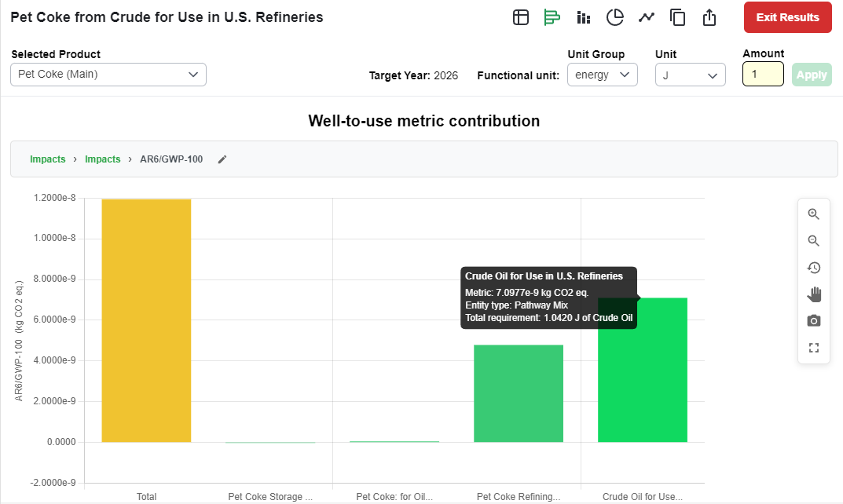843x504 pixels.
Task: Select the Total axis label
Action: pos(146,496)
